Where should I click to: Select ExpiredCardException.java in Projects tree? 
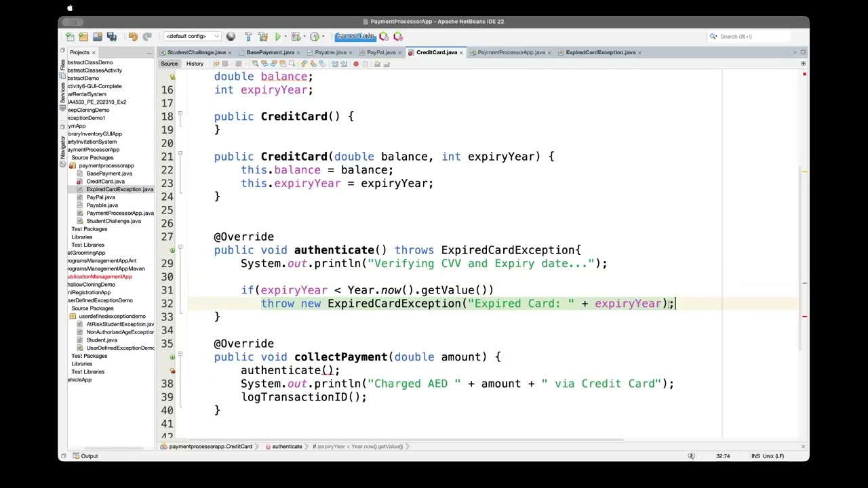pyautogui.click(x=119, y=189)
